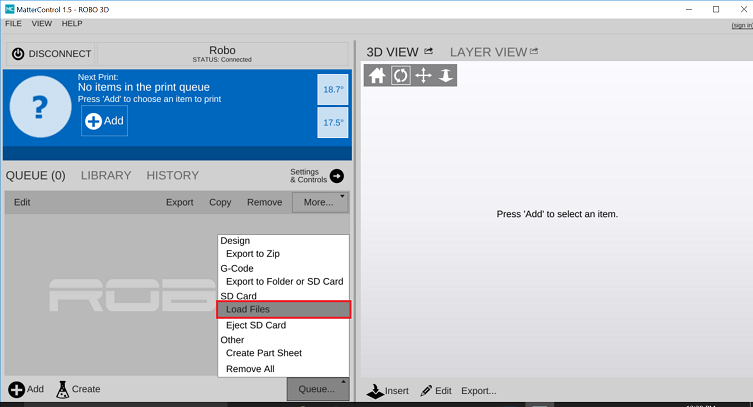Viewport: 753px width, 407px height.
Task: Click the home view icon in 3D toolbar
Action: click(x=377, y=75)
